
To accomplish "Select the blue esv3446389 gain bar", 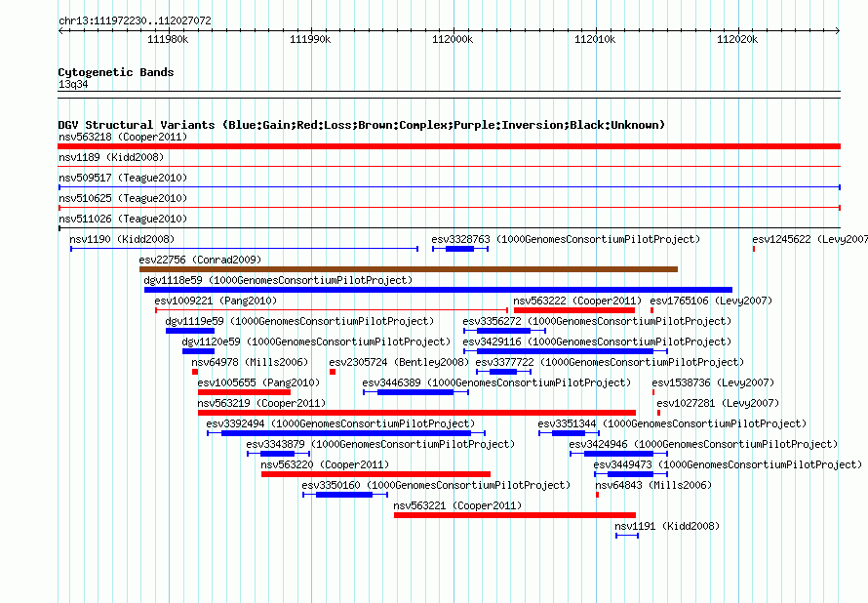I will pyautogui.click(x=415, y=392).
